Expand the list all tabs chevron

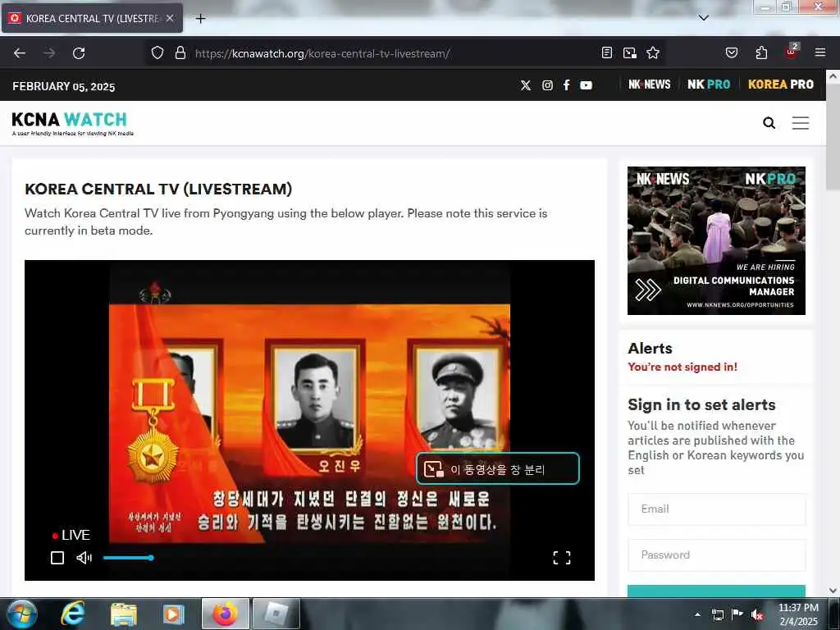click(703, 18)
